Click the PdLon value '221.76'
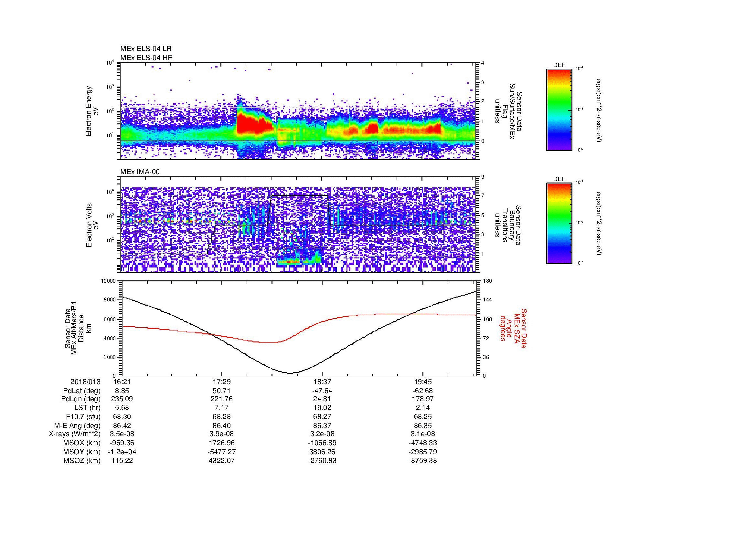 222,399
